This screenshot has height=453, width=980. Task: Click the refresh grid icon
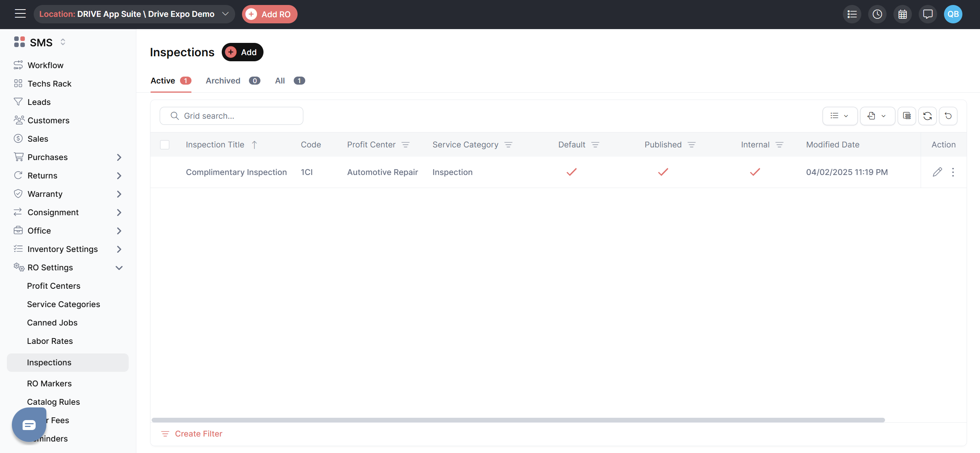[x=927, y=116]
